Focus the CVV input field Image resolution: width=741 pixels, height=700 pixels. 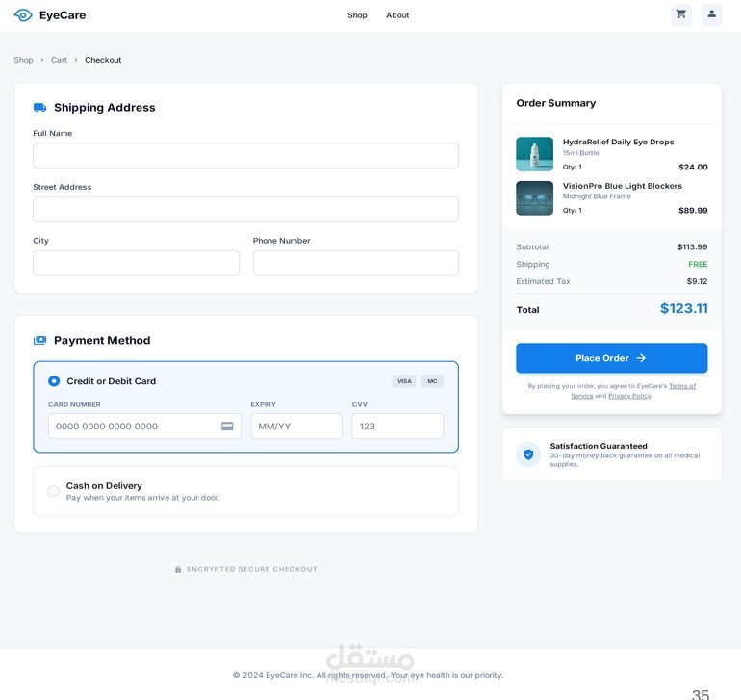[397, 427]
